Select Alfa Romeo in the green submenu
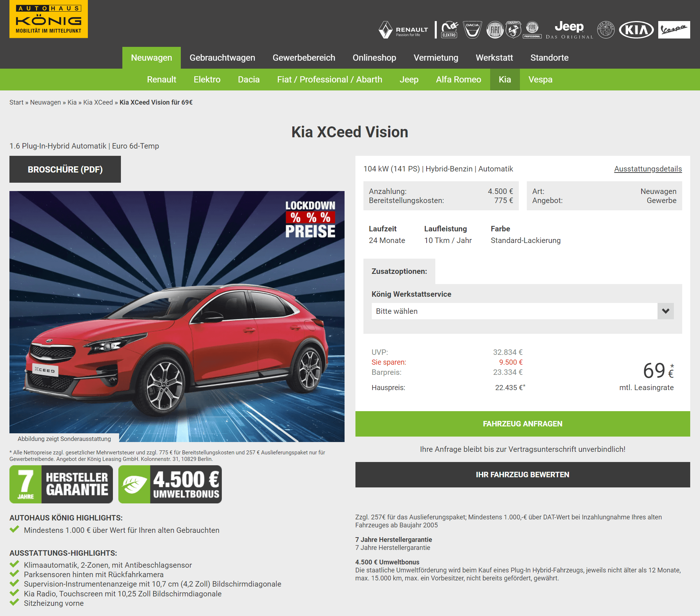This screenshot has width=700, height=616. pyautogui.click(x=459, y=80)
